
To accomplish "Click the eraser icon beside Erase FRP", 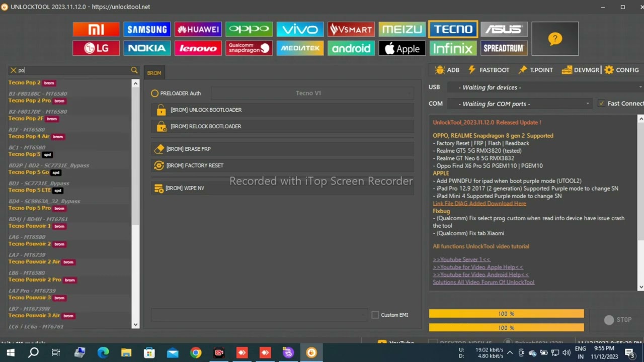I will coord(159,149).
